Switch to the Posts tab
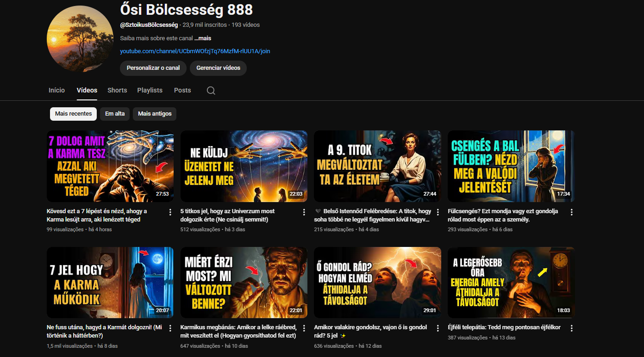The width and height of the screenshot is (644, 357). pos(182,90)
